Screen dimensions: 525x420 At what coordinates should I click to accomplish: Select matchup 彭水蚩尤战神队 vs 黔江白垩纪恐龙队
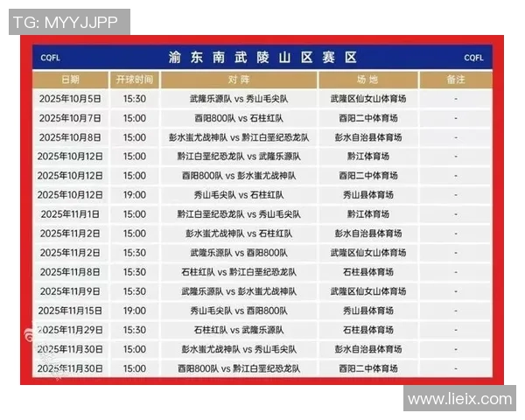tap(239, 137)
